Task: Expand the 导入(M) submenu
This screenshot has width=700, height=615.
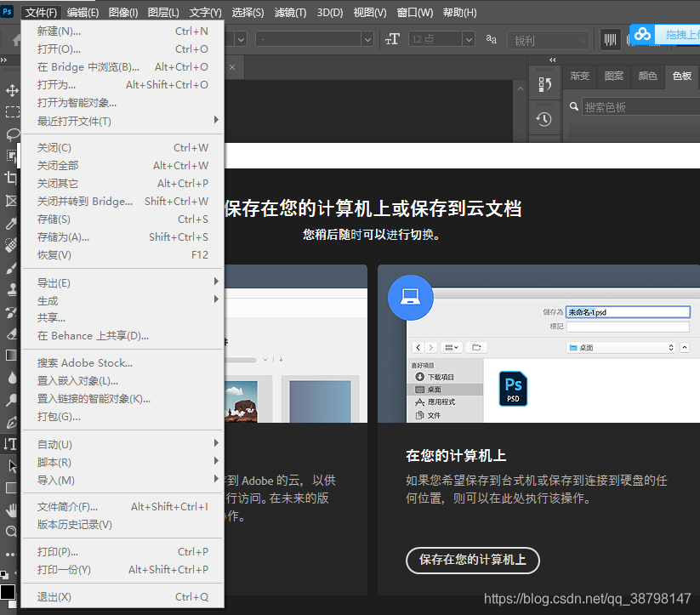Action: pyautogui.click(x=122, y=480)
